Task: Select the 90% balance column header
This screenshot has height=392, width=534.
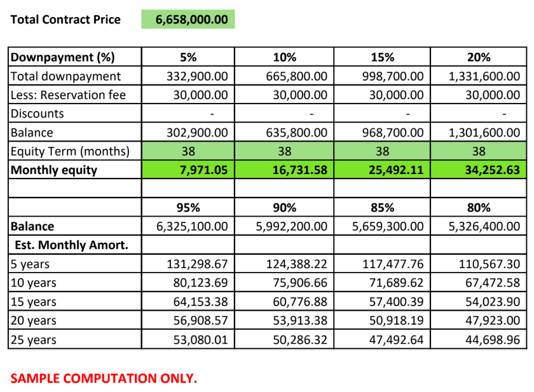Action: [284, 208]
